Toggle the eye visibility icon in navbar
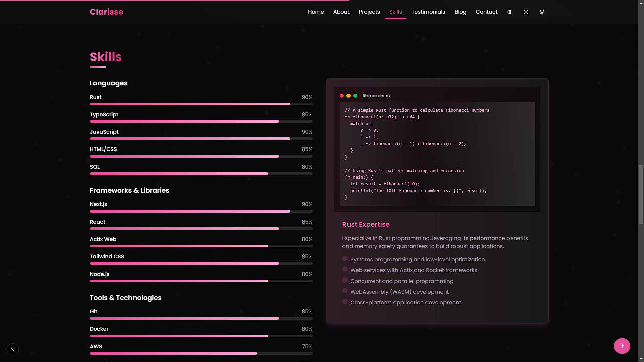 point(509,12)
